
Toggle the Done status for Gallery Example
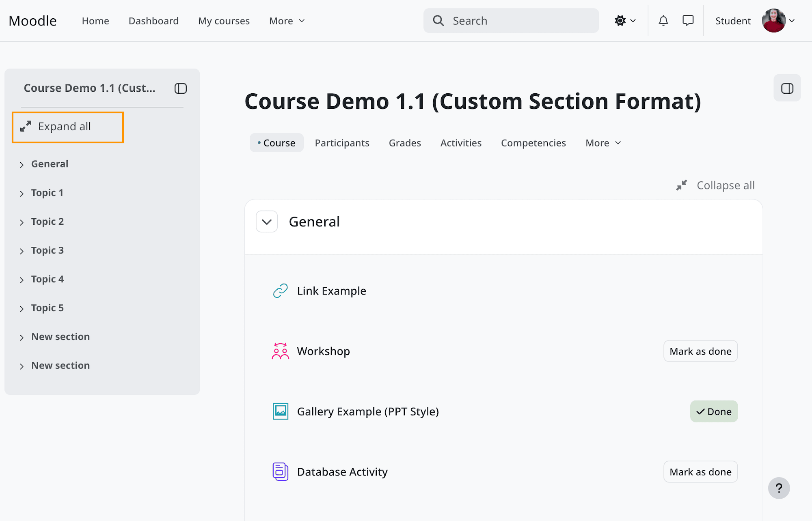click(x=714, y=411)
